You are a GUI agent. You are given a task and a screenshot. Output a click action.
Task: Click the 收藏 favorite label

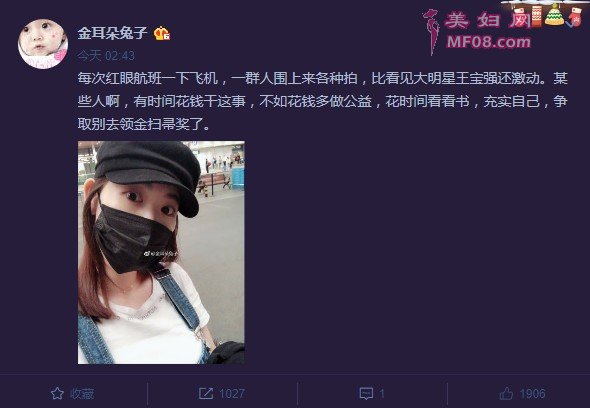82,394
